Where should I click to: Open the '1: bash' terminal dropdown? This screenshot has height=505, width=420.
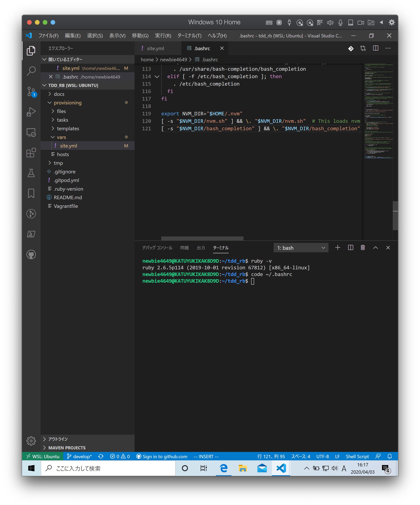301,248
